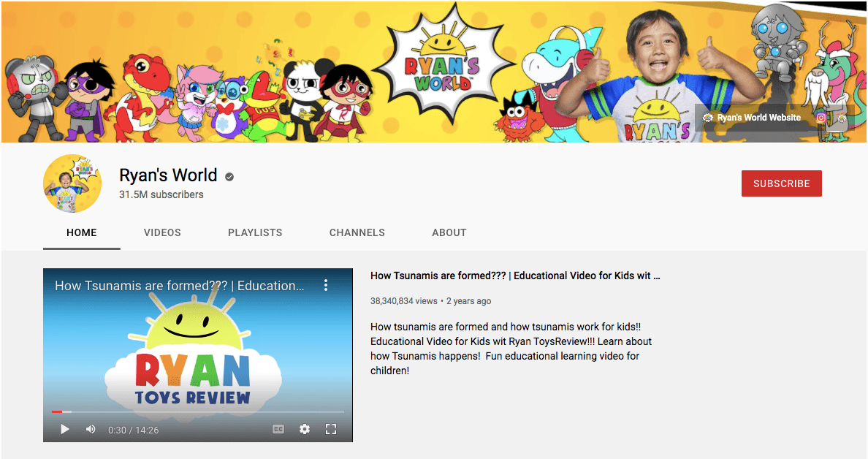Open the video player's three-dot menu
Image resolution: width=868 pixels, height=459 pixels.
[326, 285]
